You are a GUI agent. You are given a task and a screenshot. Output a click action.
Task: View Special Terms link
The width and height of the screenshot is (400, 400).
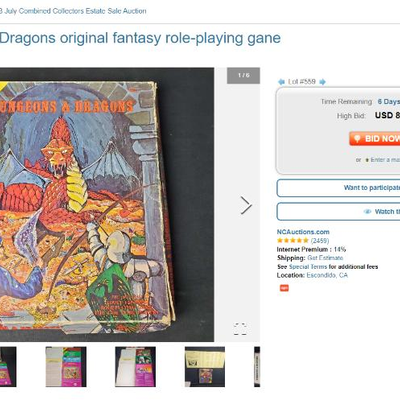[308, 267]
